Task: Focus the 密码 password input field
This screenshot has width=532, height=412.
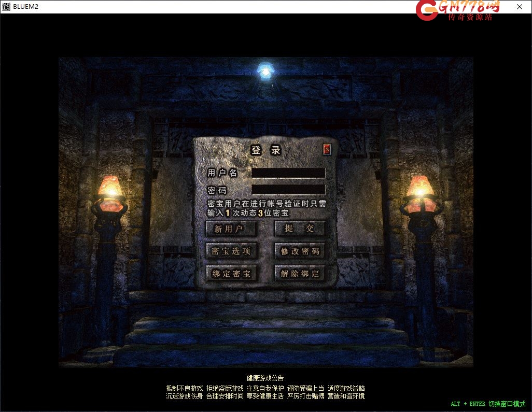Action: [288, 190]
